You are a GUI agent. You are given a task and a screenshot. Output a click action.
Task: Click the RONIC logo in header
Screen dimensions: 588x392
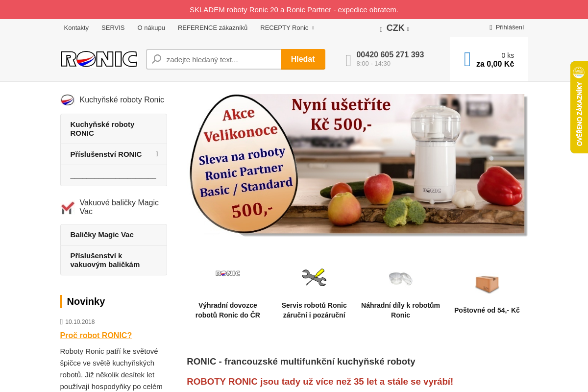(99, 59)
